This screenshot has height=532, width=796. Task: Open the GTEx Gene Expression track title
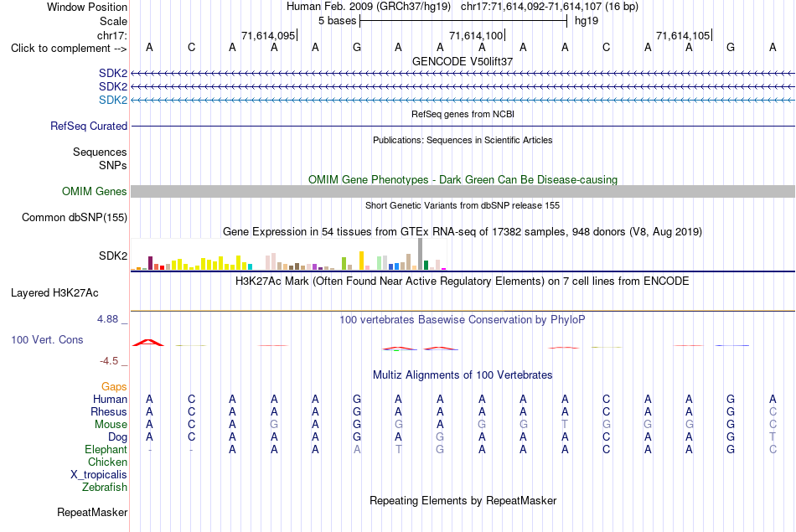[x=463, y=231]
